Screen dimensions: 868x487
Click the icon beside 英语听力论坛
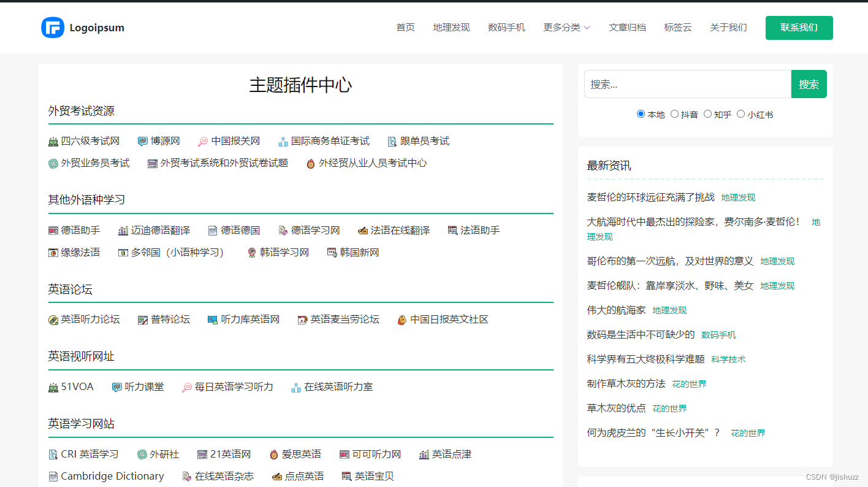[53, 320]
